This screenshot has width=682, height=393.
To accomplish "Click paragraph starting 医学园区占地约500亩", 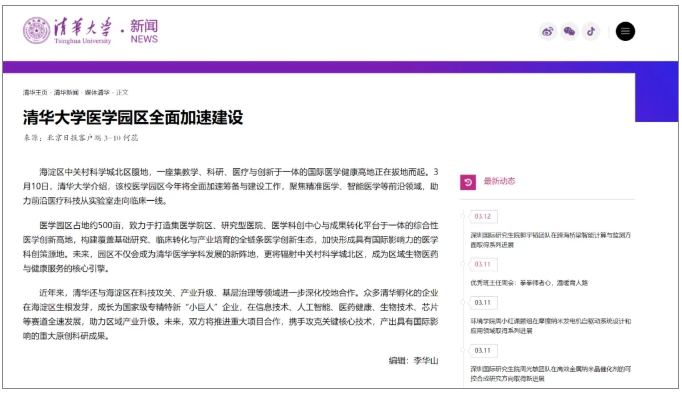I will (231, 247).
